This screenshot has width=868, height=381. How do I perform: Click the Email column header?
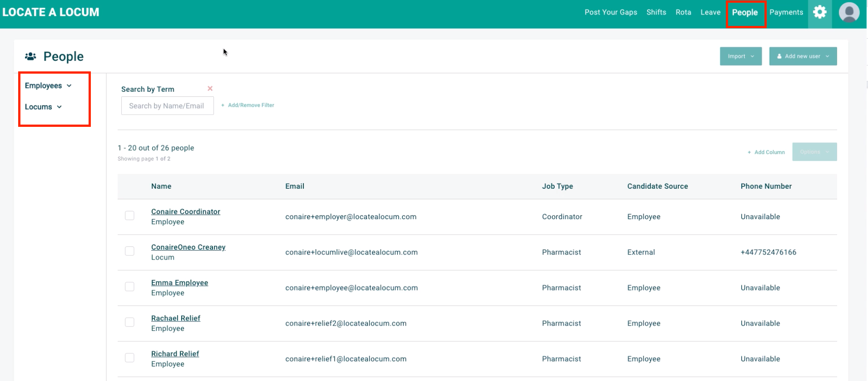(295, 186)
